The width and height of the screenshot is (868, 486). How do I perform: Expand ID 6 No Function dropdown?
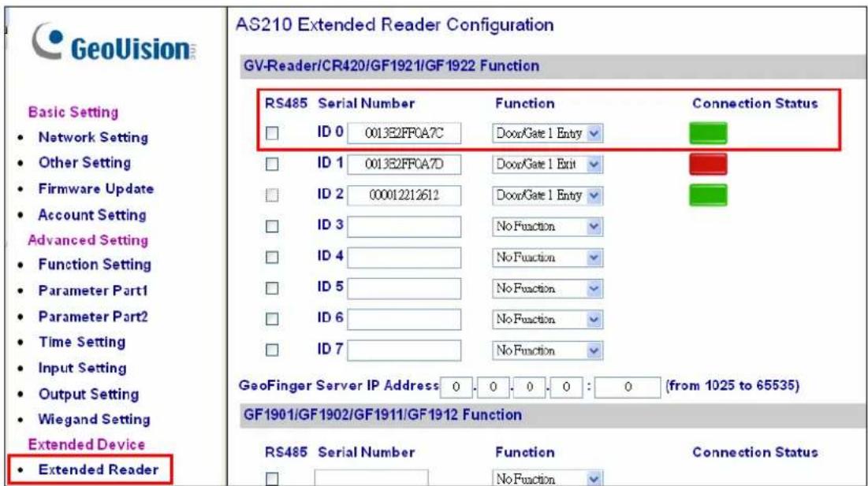(x=547, y=319)
